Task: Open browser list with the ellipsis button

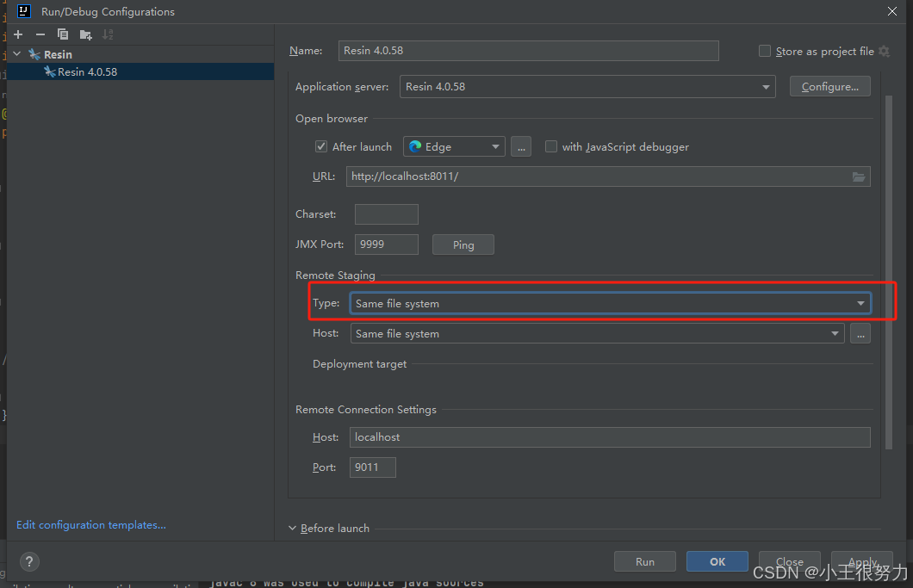Action: coord(521,146)
